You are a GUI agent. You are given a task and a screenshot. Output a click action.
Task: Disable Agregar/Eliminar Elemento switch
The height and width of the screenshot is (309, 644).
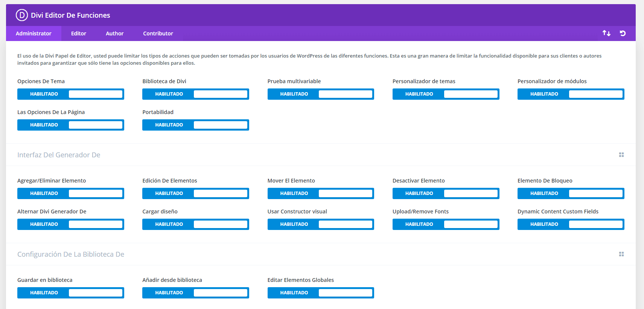(x=71, y=193)
